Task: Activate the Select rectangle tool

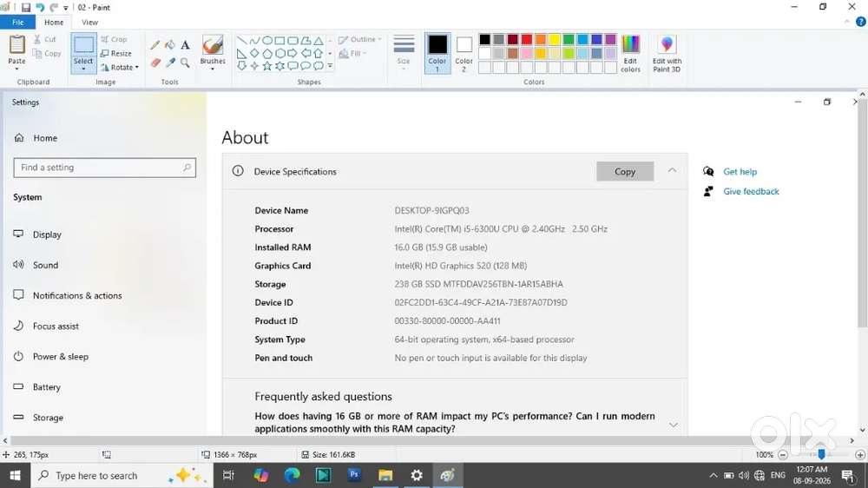Action: click(x=83, y=45)
